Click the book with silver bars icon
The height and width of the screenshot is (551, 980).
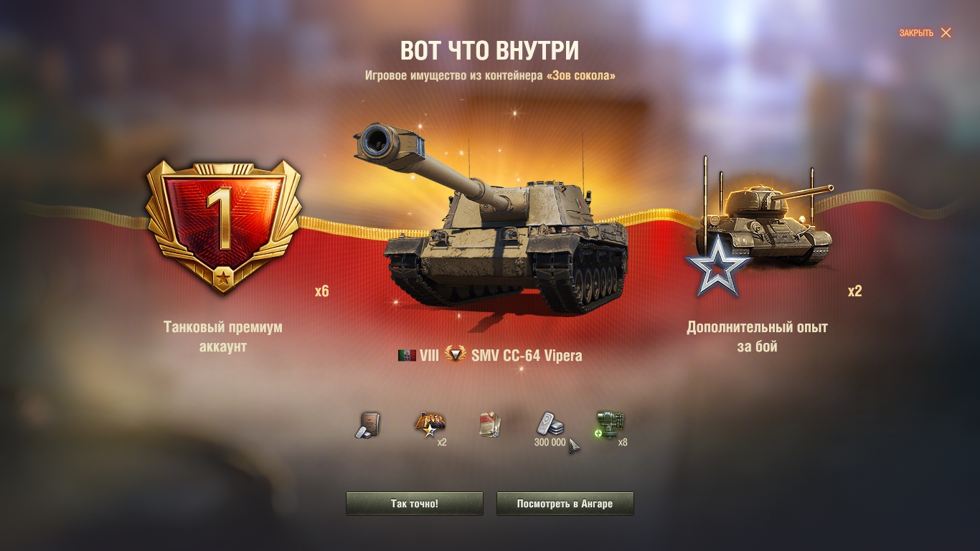[367, 425]
